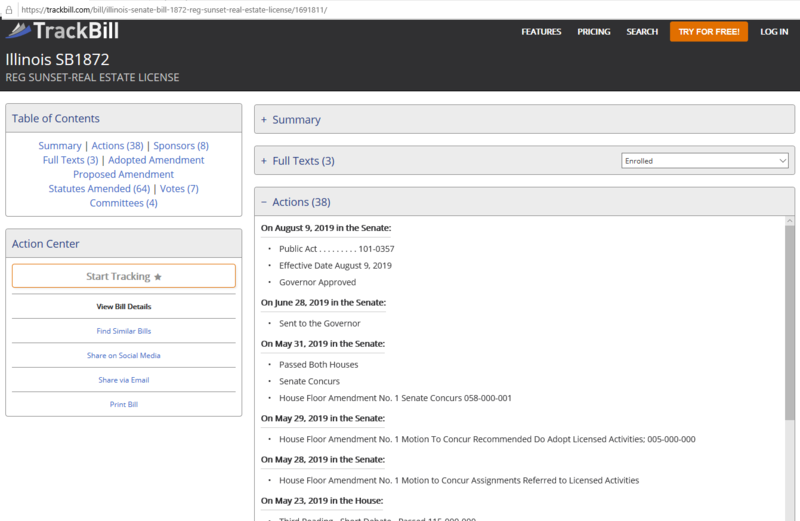This screenshot has width=800, height=521.
Task: Go to the PRICING page
Action: (593, 32)
